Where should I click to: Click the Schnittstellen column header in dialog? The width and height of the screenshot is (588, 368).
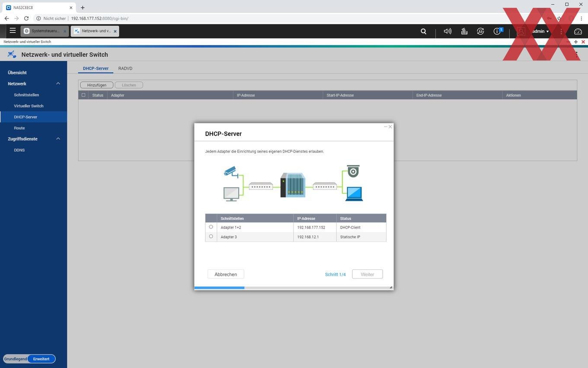click(255, 218)
